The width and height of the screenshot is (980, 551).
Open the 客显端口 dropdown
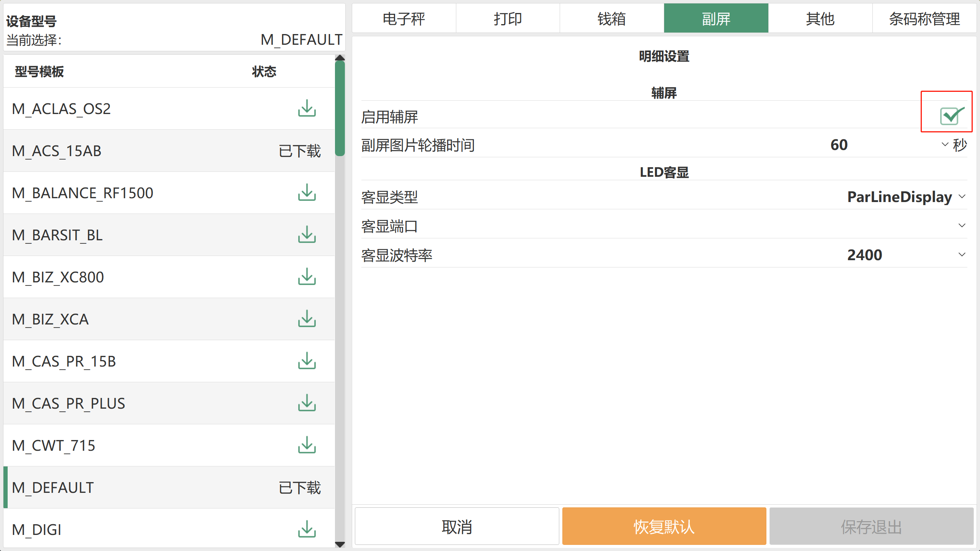[x=962, y=226]
